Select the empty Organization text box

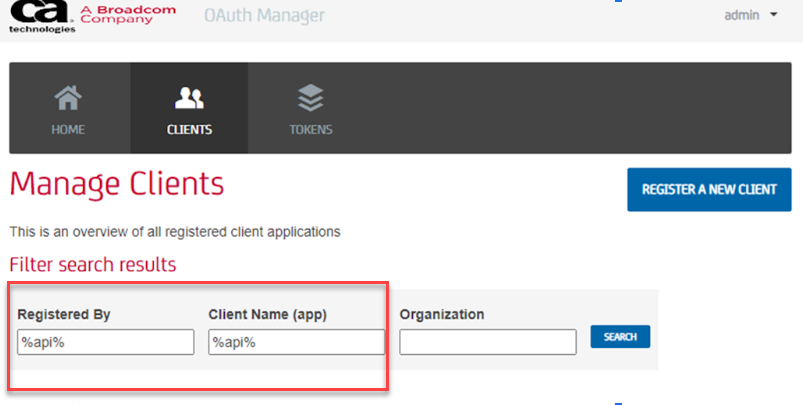coord(487,342)
